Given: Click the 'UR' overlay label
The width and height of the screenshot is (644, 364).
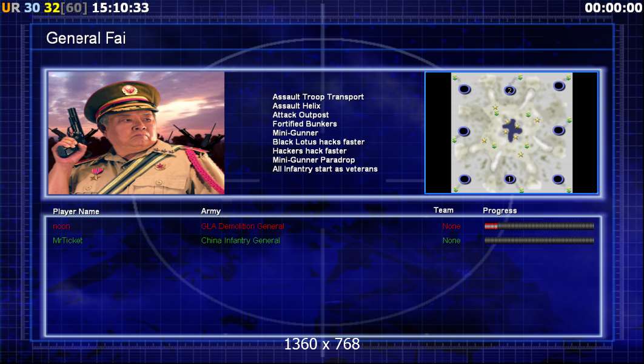Looking at the screenshot, I should pos(11,8).
